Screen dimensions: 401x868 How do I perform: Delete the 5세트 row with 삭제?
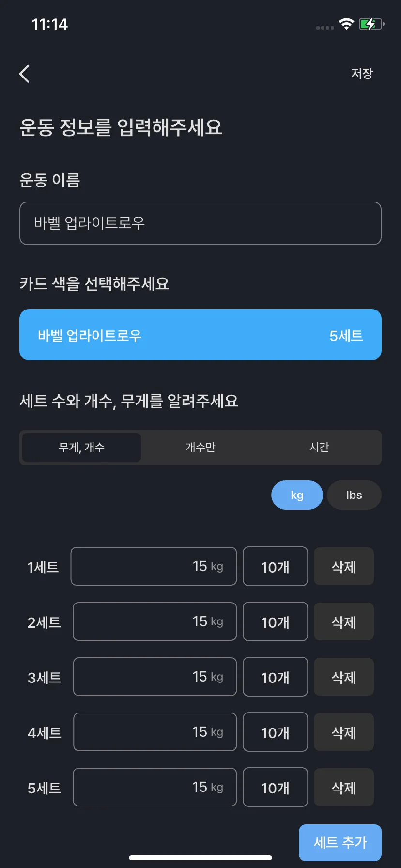point(344,787)
